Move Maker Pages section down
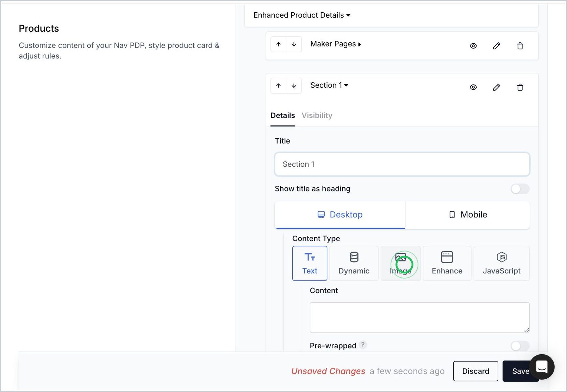 tap(294, 44)
